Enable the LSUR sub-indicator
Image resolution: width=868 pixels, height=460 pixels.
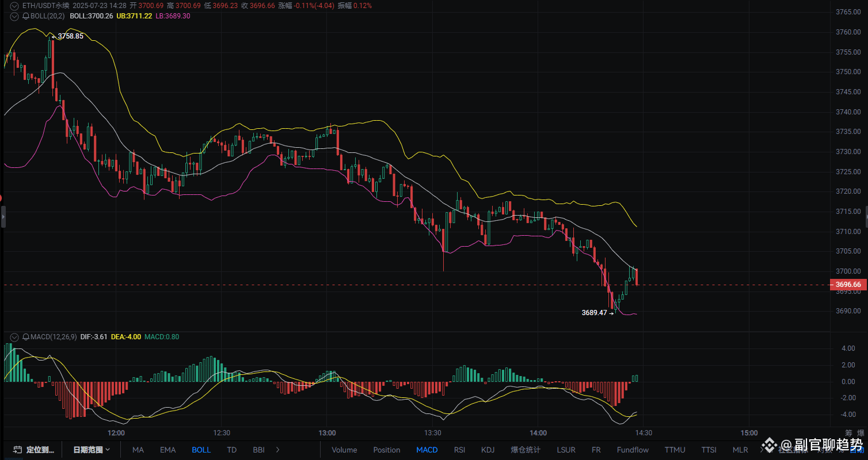pyautogui.click(x=566, y=450)
